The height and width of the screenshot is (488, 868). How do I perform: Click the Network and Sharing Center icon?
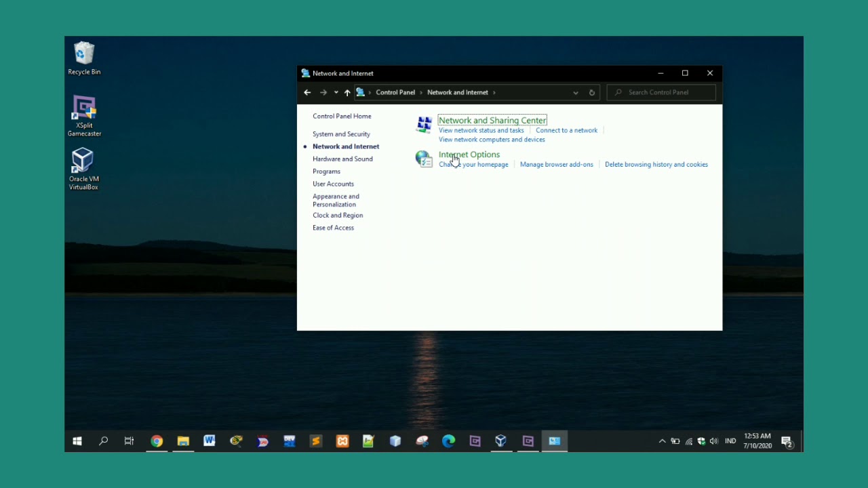pyautogui.click(x=425, y=125)
